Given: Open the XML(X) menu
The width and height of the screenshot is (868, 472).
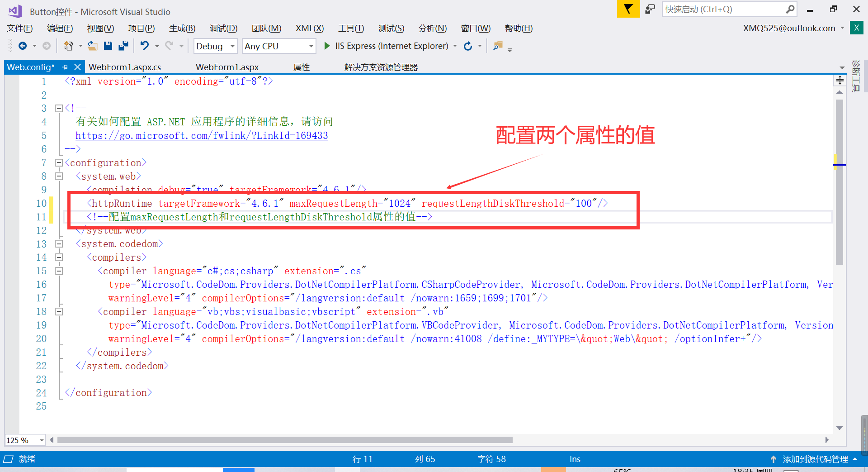Looking at the screenshot, I should (310, 29).
